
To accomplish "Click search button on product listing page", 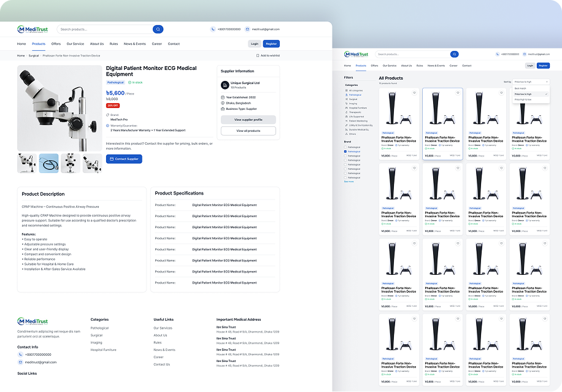I will (x=454, y=54).
